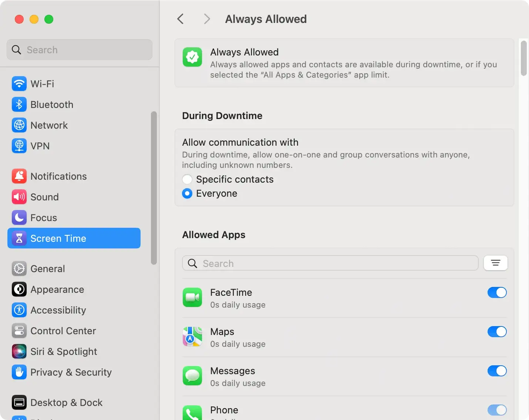Go back to previous settings page

[x=181, y=19]
